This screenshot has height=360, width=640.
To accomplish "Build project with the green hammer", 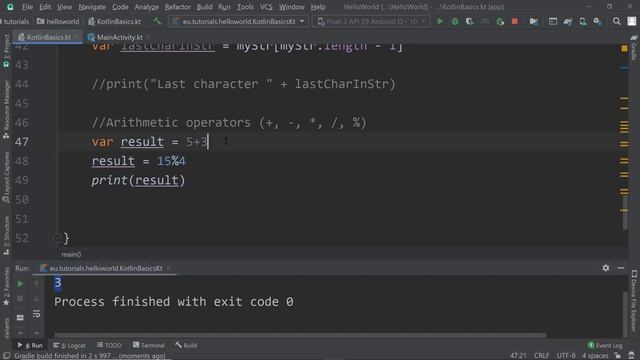I will coord(157,21).
